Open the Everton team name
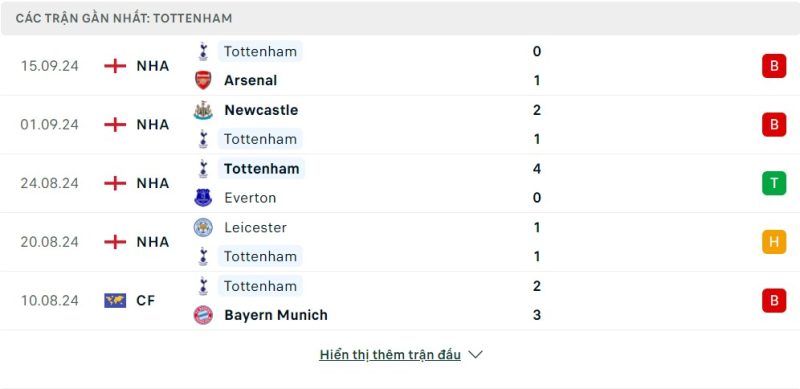Screen dimensions: 800x389 click(x=250, y=198)
